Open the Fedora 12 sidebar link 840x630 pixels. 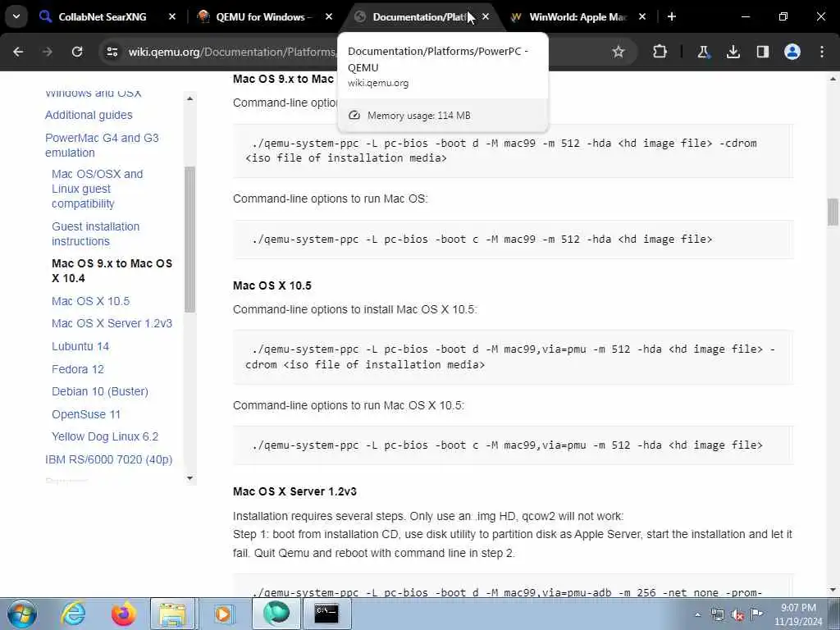pos(78,370)
